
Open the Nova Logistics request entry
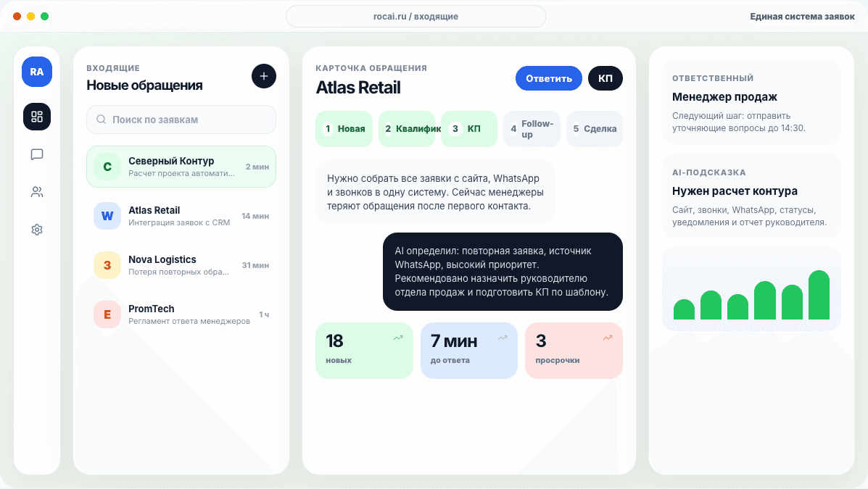[181, 264]
